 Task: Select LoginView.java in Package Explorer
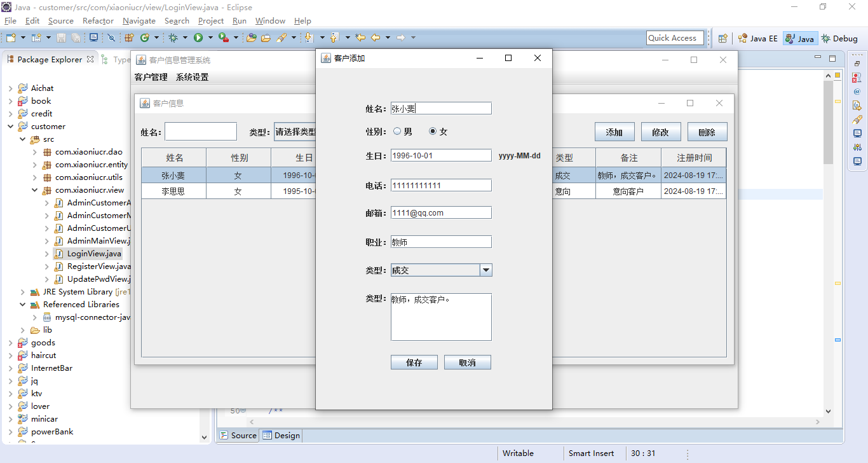94,254
